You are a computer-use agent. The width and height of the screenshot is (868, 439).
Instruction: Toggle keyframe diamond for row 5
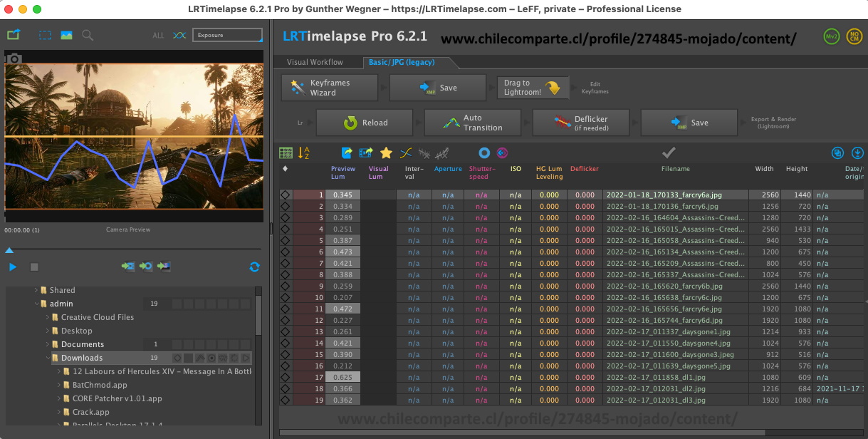286,240
